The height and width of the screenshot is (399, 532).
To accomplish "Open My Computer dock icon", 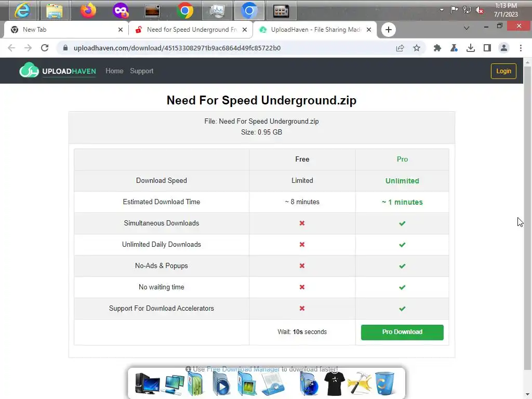I will [x=147, y=383].
